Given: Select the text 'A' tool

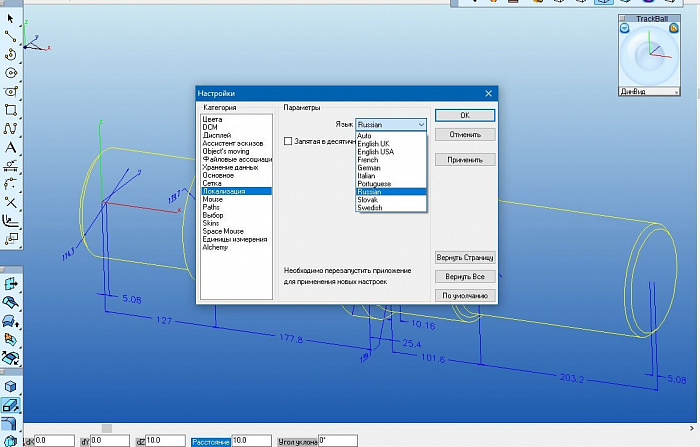Looking at the screenshot, I should (10, 147).
